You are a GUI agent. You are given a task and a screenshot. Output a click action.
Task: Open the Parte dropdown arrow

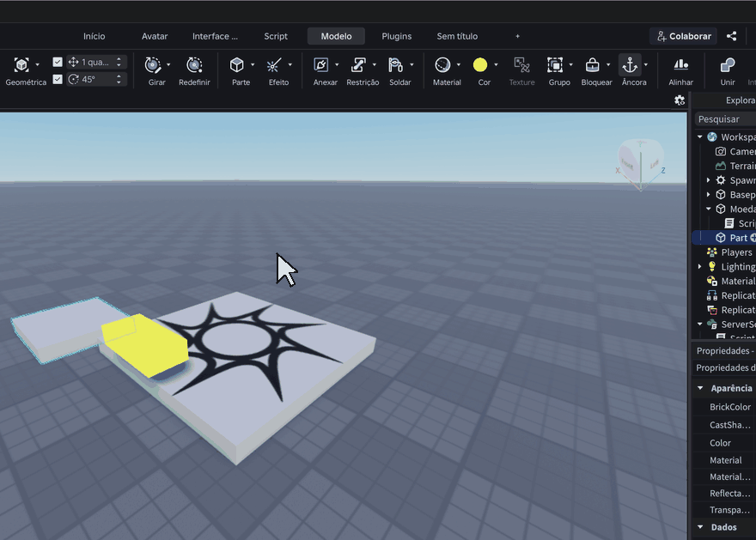tap(253, 64)
